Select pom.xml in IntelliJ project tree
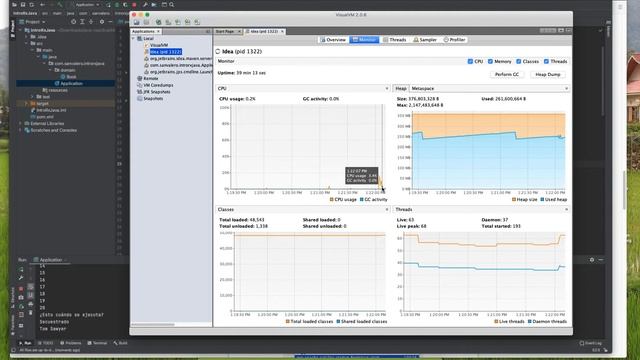640x360 pixels. (42, 117)
